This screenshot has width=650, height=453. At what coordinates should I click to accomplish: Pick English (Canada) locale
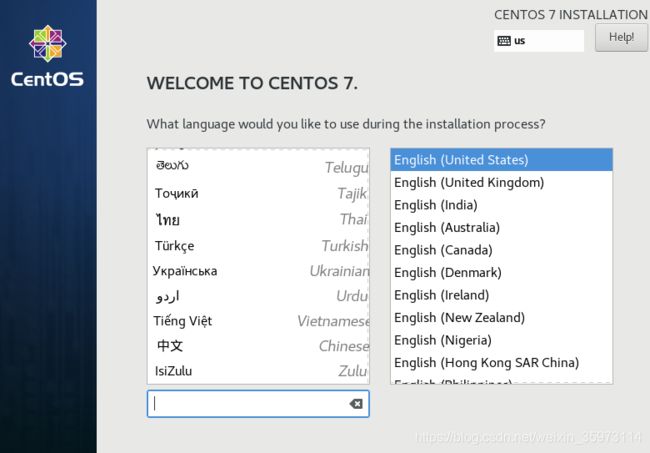[501, 250]
